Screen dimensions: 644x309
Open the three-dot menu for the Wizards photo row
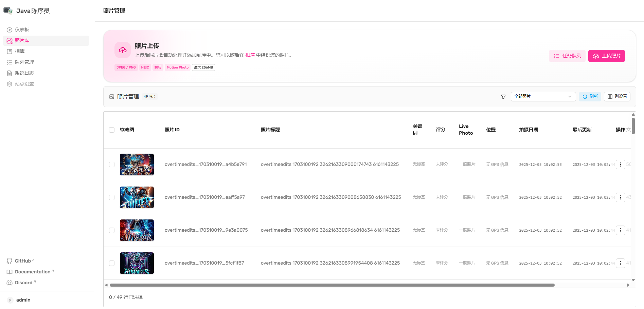[620, 230]
